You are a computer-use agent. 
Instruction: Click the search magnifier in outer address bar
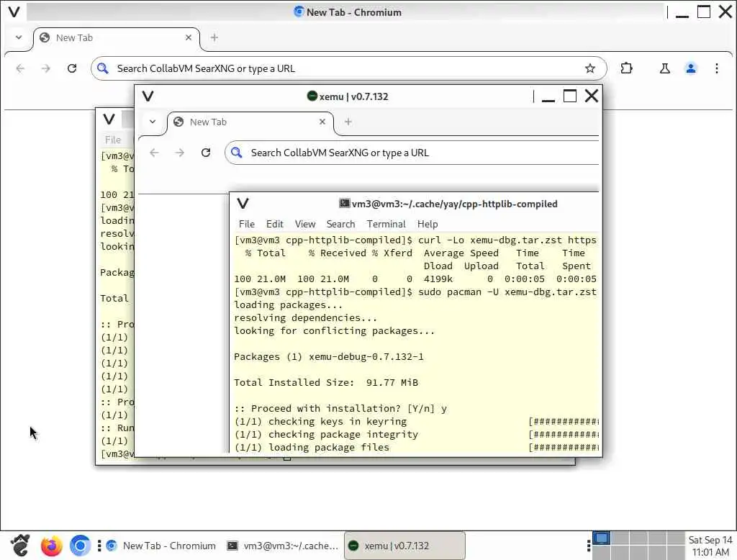[102, 68]
